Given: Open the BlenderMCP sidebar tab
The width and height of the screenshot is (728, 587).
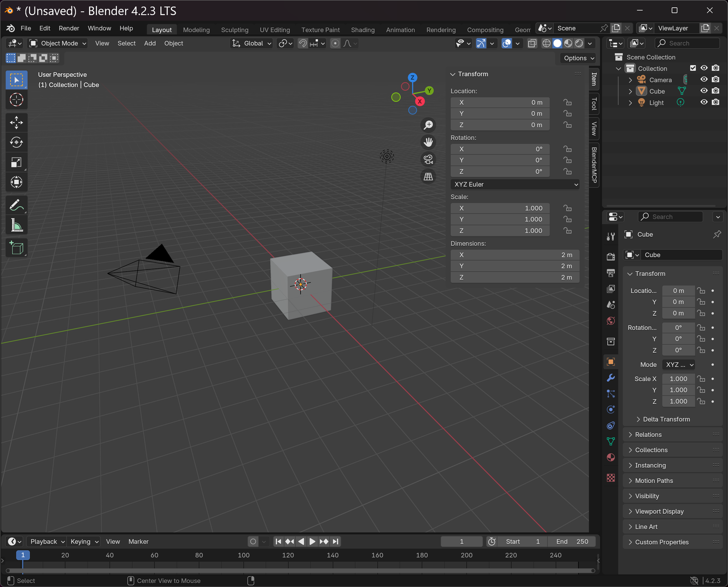Looking at the screenshot, I should pyautogui.click(x=594, y=165).
